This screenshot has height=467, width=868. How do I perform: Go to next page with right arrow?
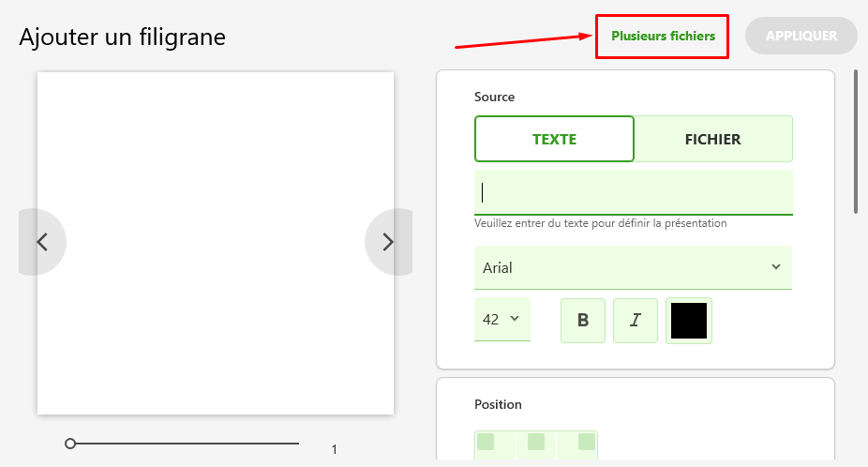coord(388,242)
